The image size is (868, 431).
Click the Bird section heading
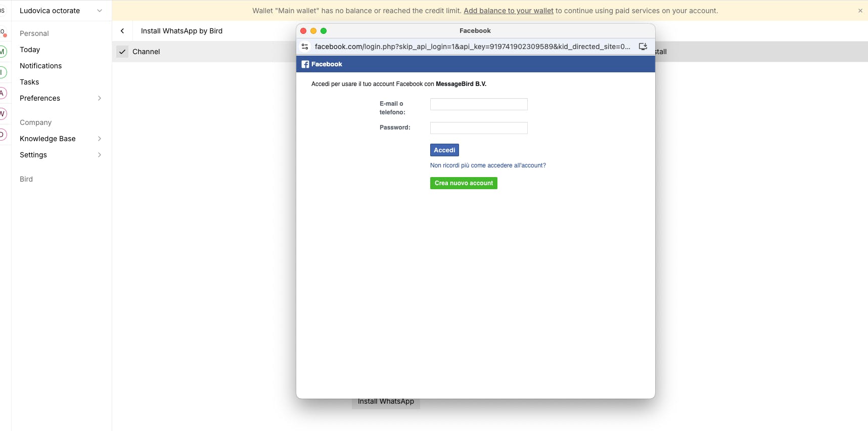point(26,179)
